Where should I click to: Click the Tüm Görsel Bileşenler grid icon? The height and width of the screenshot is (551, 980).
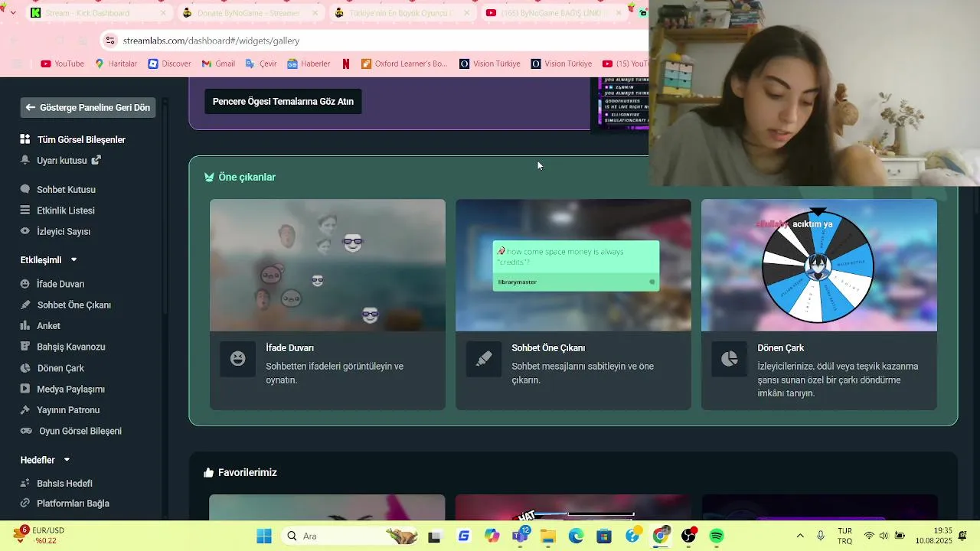25,139
